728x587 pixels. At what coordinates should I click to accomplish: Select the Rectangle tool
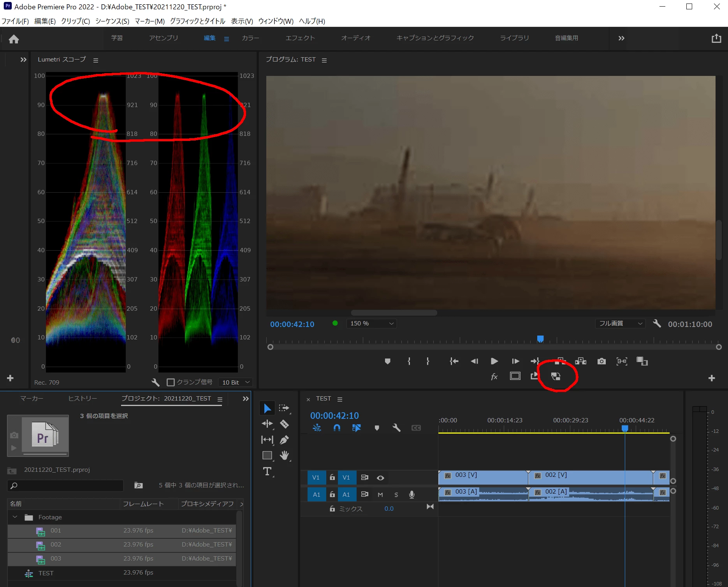pyautogui.click(x=267, y=455)
